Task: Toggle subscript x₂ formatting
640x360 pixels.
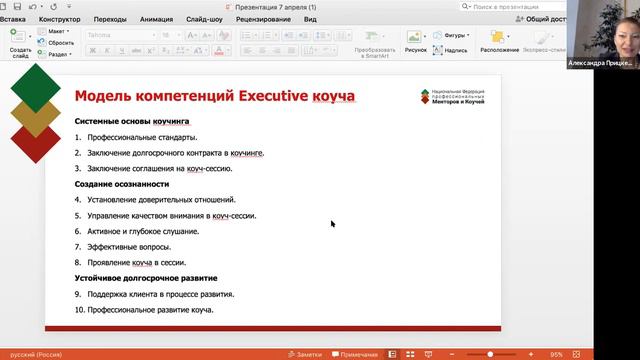Action: coord(165,51)
